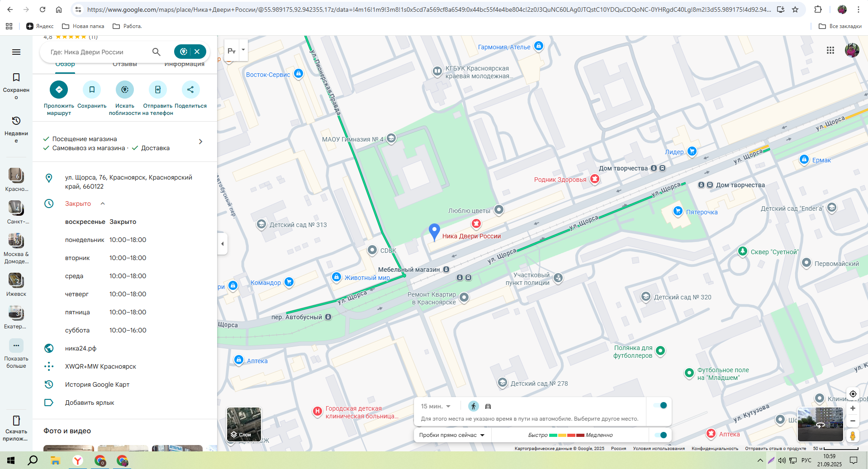Click the Родник Здоровья pharmacy marker
The width and height of the screenshot is (868, 469).
595,179
